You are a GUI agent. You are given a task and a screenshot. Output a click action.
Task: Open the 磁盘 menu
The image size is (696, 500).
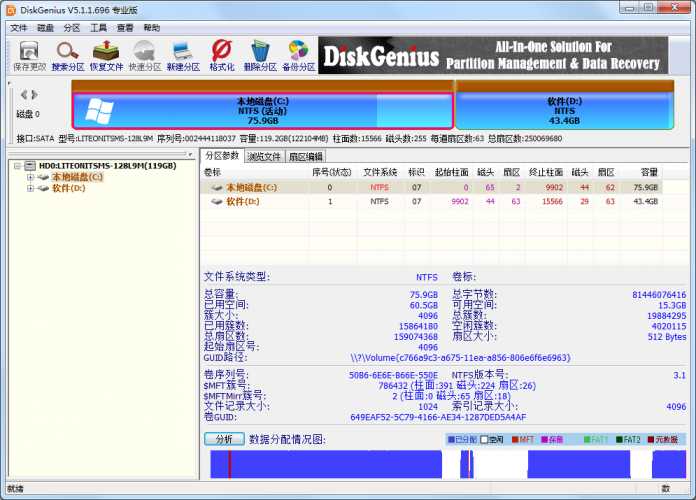[x=45, y=28]
